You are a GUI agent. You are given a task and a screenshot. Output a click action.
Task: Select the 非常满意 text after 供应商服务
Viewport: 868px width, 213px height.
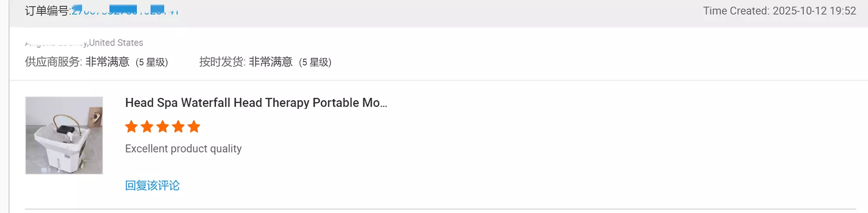click(x=107, y=62)
